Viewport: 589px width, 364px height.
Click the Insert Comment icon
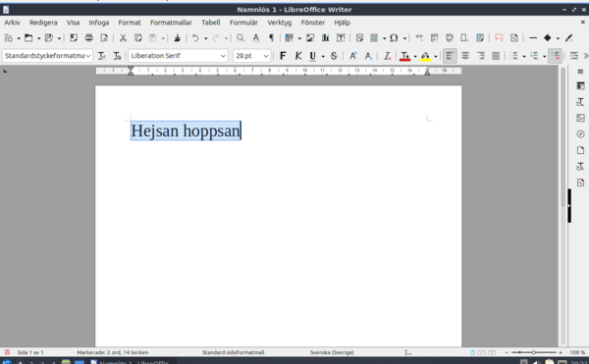tap(499, 38)
